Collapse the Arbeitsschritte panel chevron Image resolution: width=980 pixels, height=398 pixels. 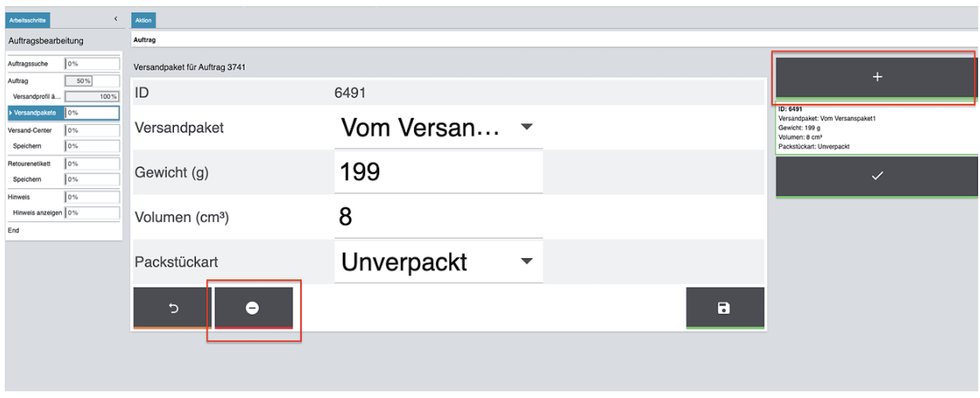click(116, 19)
